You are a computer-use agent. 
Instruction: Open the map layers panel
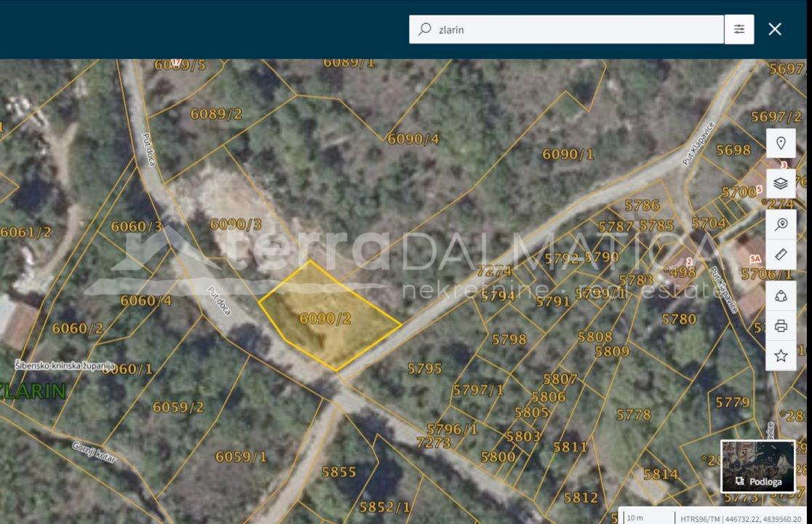tap(781, 183)
